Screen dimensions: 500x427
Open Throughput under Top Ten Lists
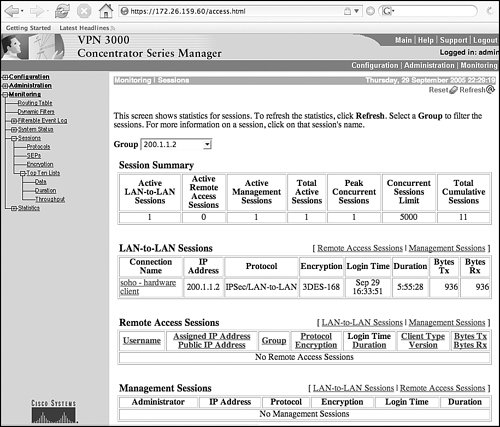pos(50,199)
